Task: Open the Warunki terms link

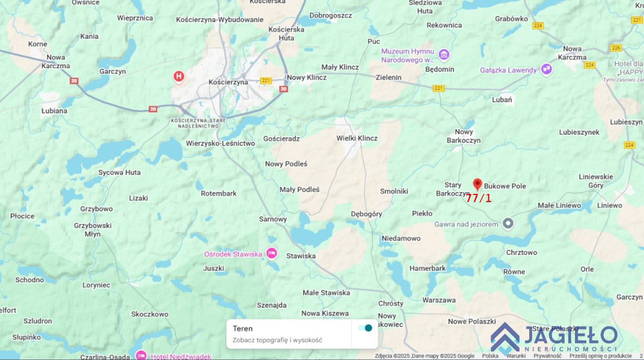Action: coord(516,356)
